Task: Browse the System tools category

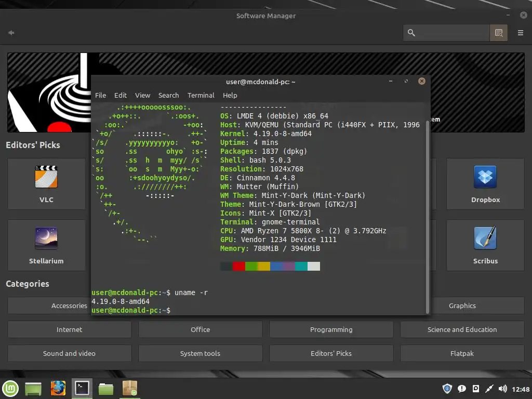Action: point(200,353)
